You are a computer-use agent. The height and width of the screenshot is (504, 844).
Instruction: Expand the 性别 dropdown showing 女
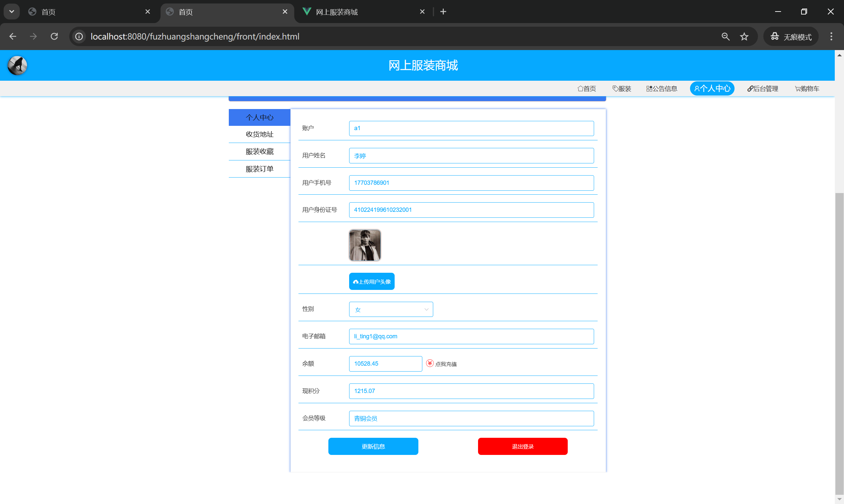(x=391, y=309)
